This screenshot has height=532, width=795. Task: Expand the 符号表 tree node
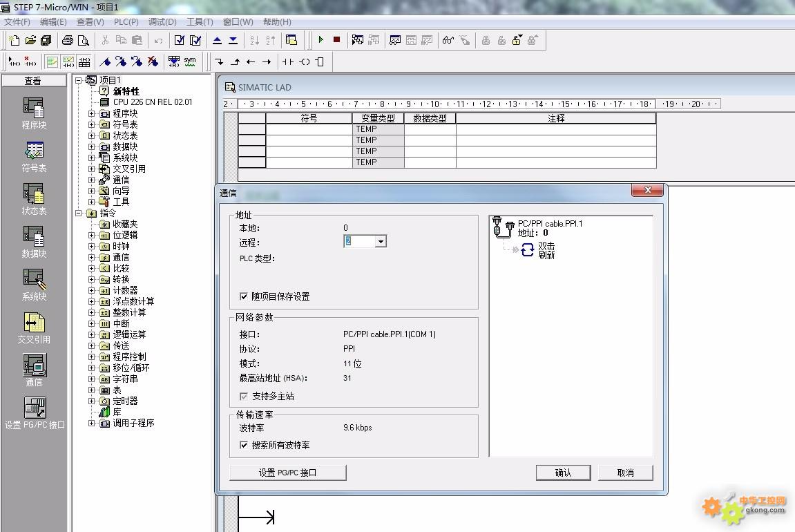(91, 124)
